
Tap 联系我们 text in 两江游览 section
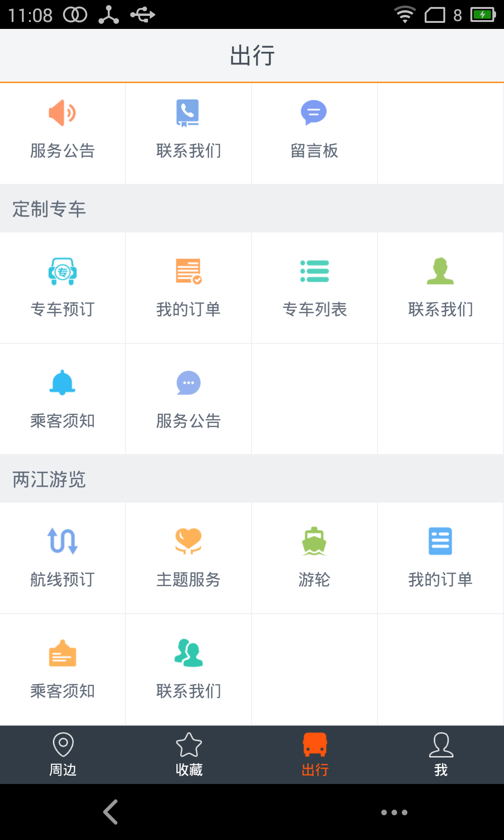coord(189,691)
